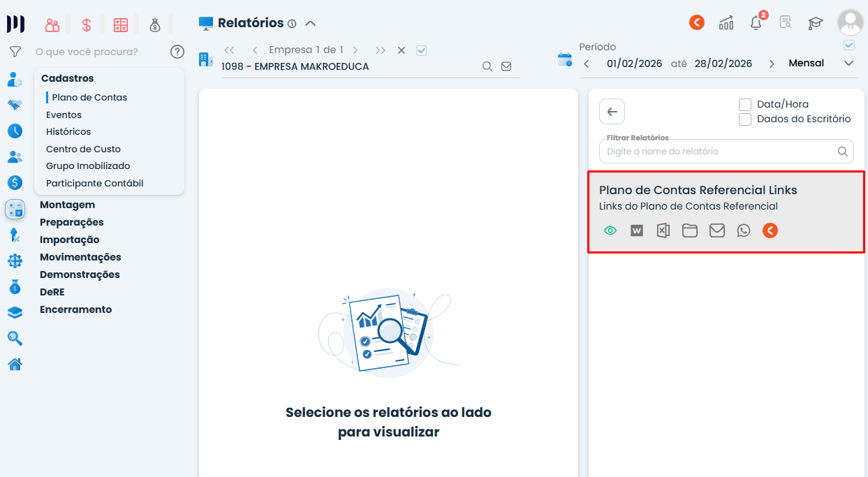868x477 pixels.
Task: Preview report with the eye icon
Action: tap(610, 230)
